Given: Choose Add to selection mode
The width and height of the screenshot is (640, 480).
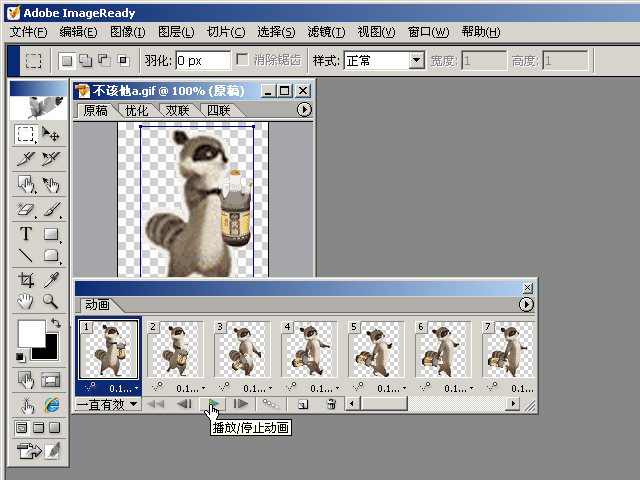Looking at the screenshot, I should click(x=86, y=61).
